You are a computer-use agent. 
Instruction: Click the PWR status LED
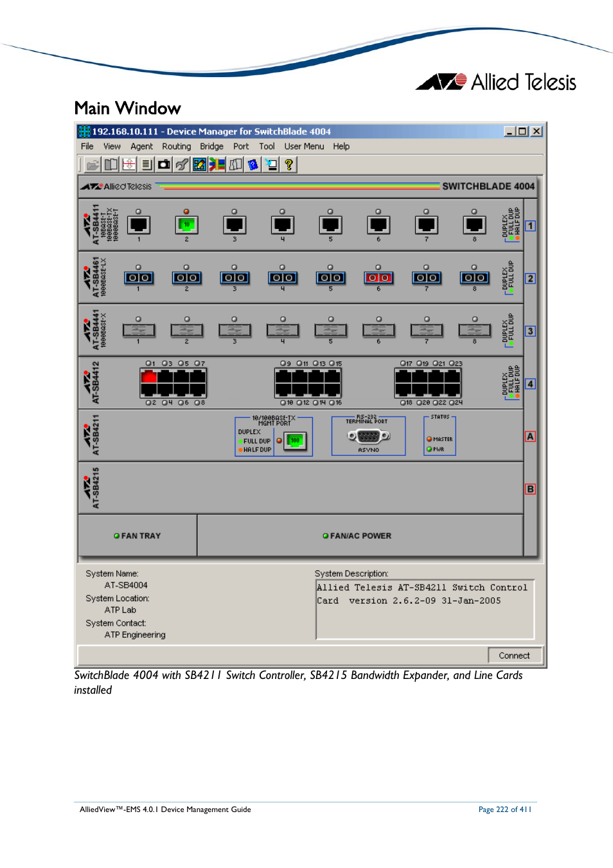[x=429, y=449]
